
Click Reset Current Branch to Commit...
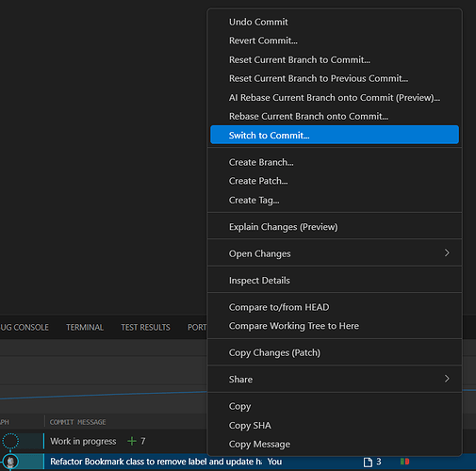tap(335, 59)
